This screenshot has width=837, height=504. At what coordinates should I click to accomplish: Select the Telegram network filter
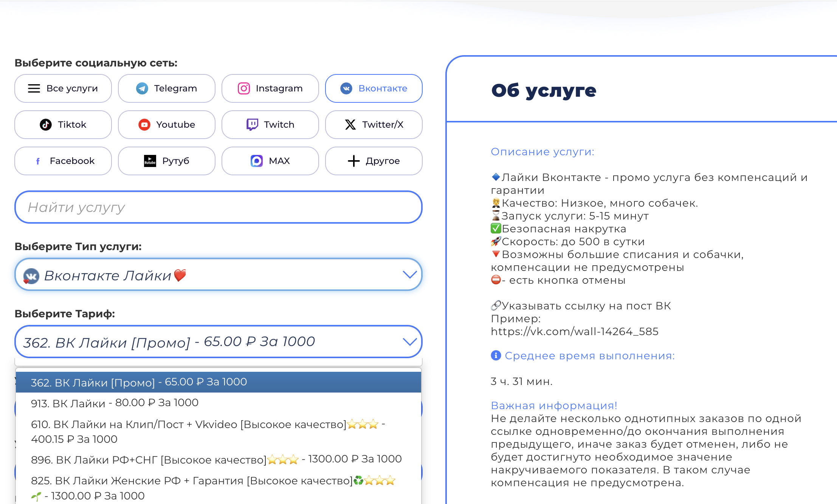pyautogui.click(x=167, y=88)
